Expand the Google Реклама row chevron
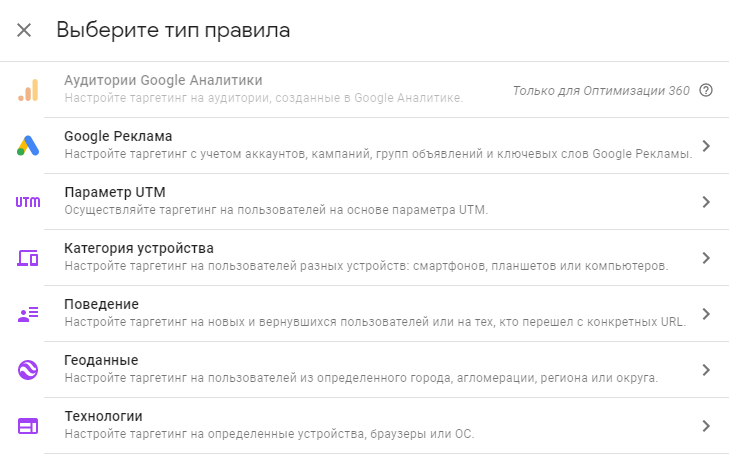 706,146
